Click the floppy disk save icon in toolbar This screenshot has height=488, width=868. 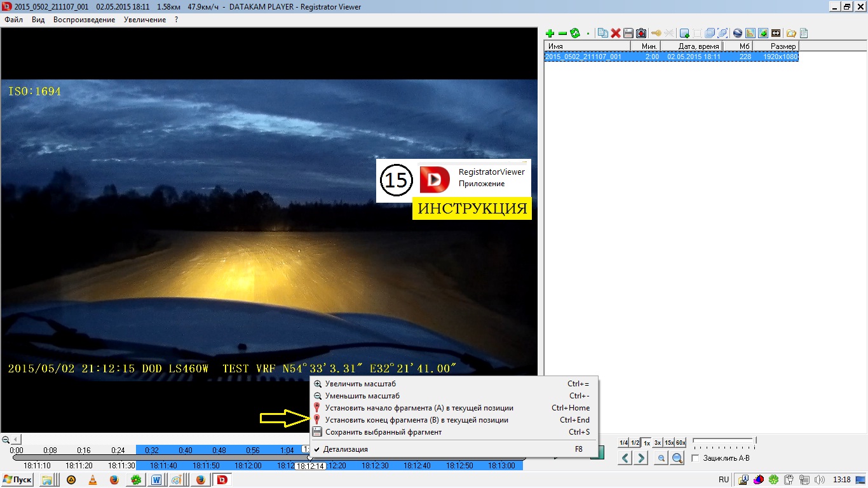tap(628, 34)
